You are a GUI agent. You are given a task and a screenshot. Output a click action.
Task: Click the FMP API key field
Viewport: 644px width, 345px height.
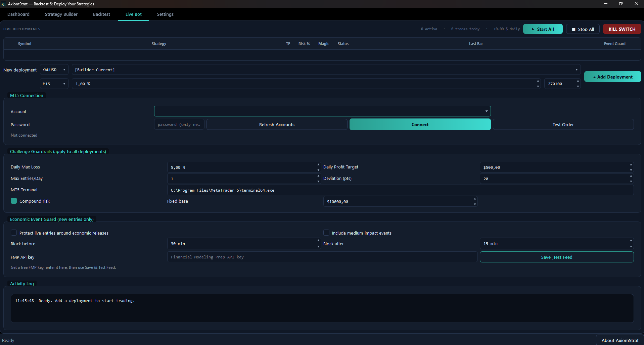tap(322, 257)
